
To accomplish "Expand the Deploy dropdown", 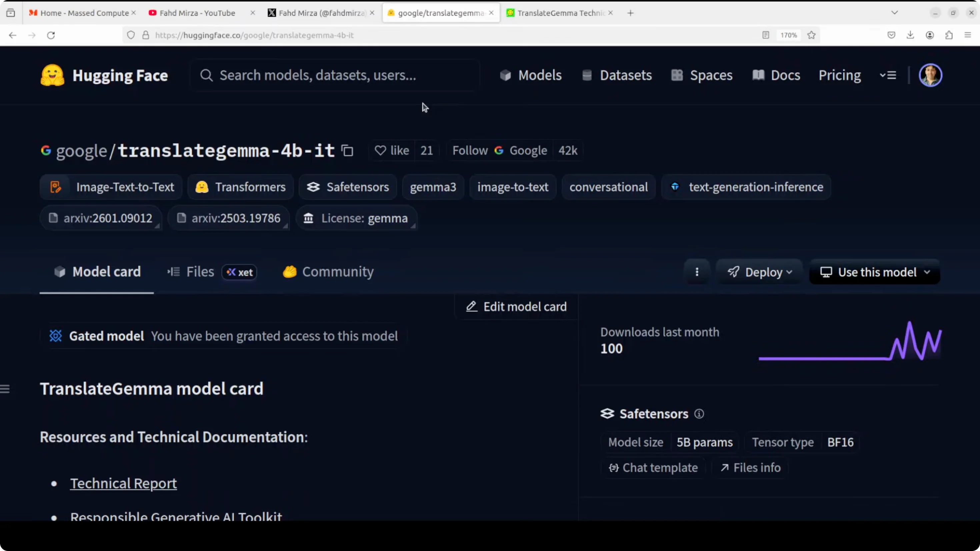I will point(760,272).
